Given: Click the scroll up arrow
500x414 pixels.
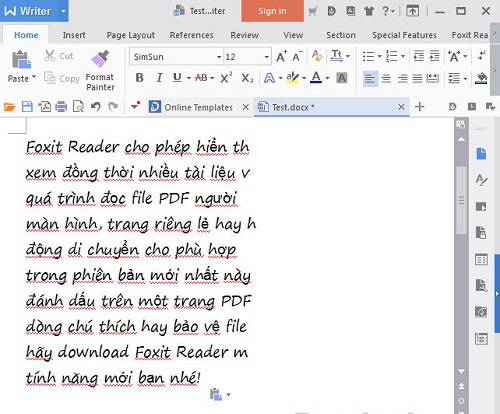Looking at the screenshot, I should 461,139.
